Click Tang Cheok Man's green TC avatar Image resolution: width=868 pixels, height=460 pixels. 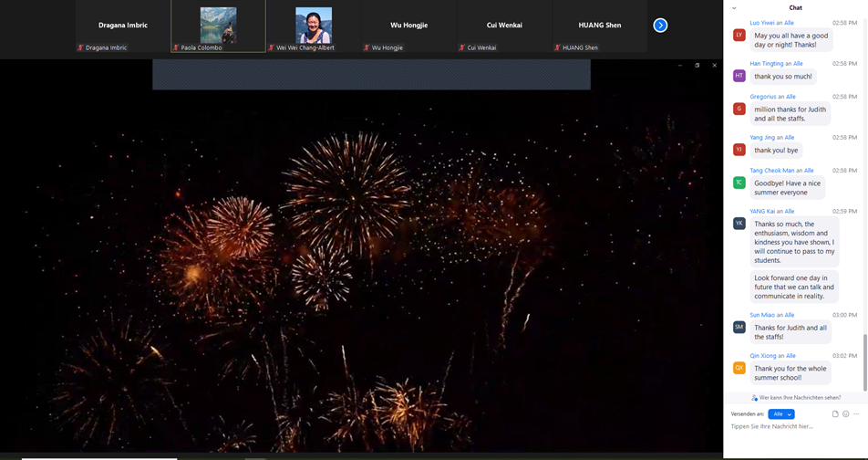739,183
